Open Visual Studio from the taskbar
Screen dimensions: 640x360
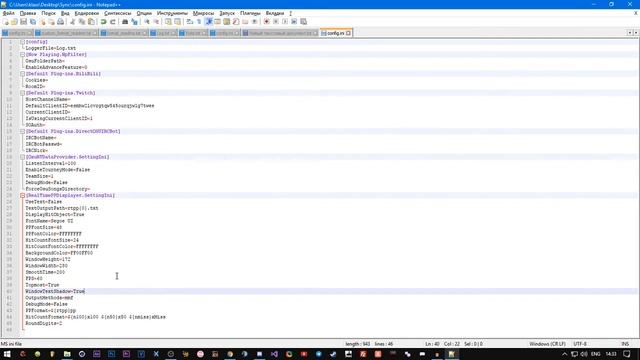pyautogui.click(x=274, y=354)
